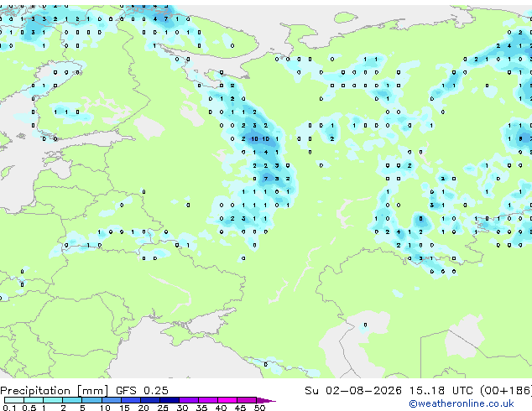The width and height of the screenshot is (532, 411).
Task: Select the 0.5–1 mm legend color swatch
Action: pyautogui.click(x=34, y=400)
